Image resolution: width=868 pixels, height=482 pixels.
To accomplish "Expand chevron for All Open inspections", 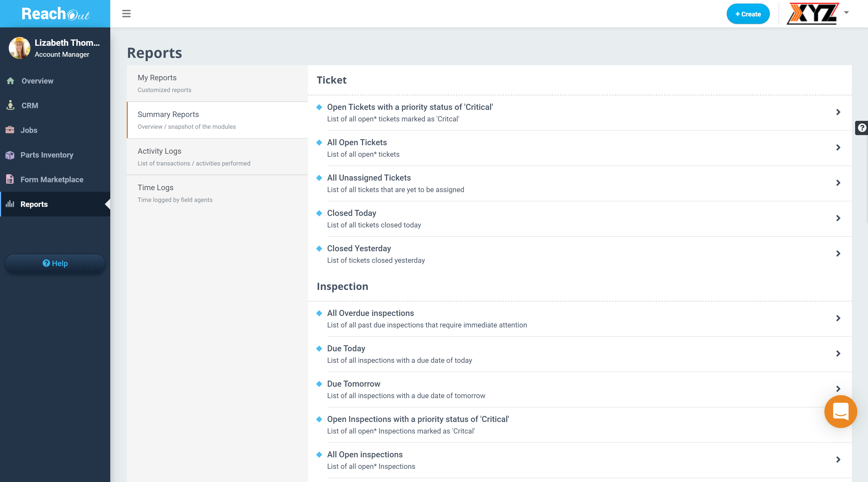I will pos(838,460).
